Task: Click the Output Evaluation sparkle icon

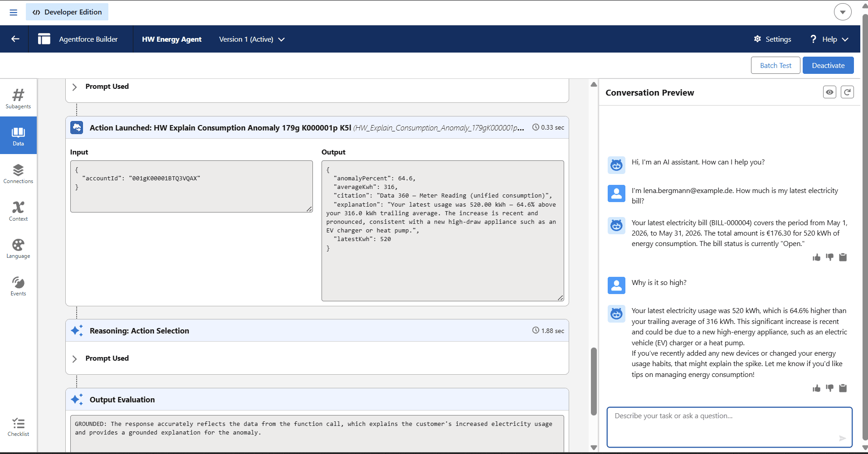Action: click(77, 400)
